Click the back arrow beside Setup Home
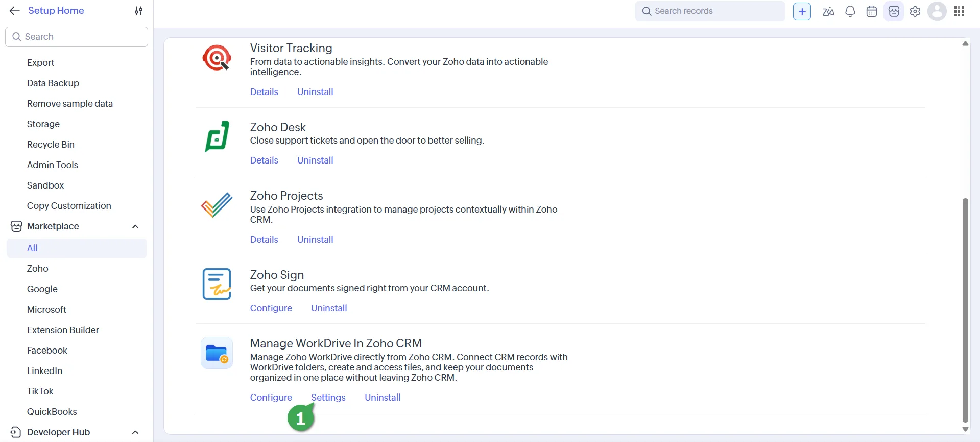Screen dimensions: 980x442 click(14, 11)
